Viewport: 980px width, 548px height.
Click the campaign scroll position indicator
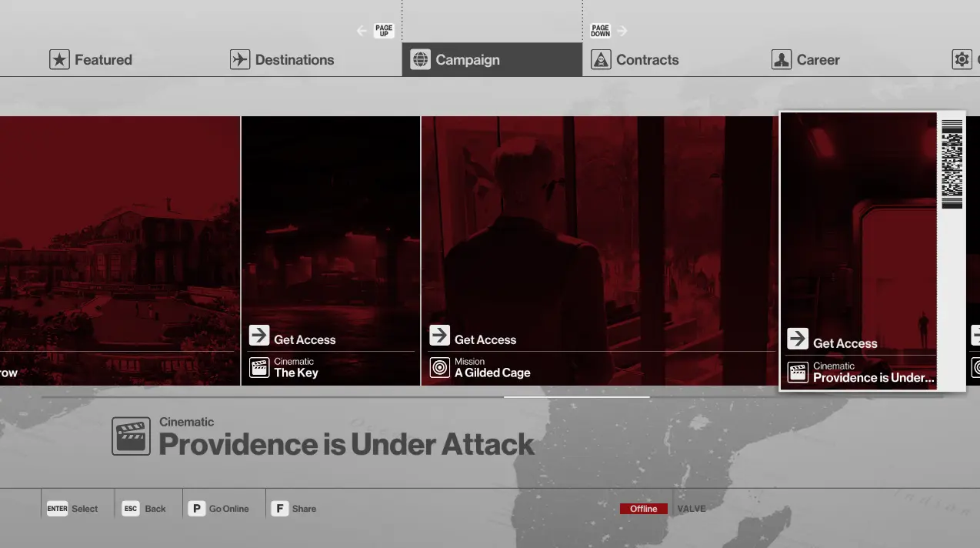[x=576, y=397]
